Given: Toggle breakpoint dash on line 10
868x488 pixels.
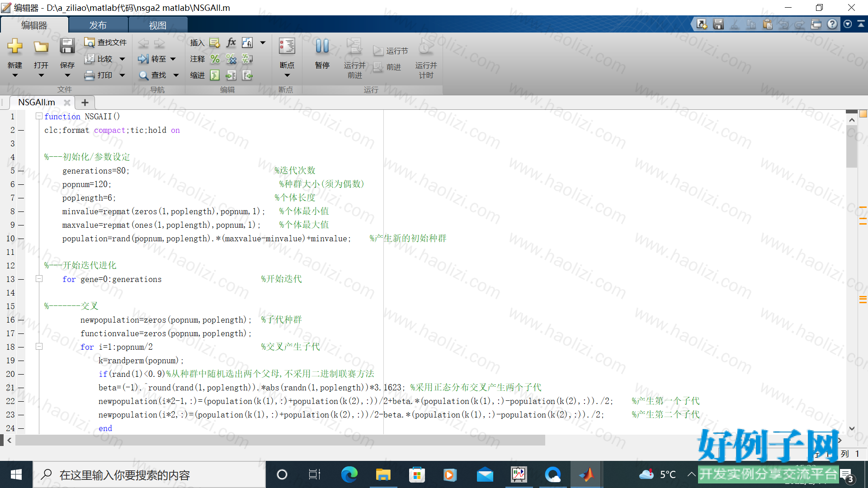Looking at the screenshot, I should click(21, 239).
